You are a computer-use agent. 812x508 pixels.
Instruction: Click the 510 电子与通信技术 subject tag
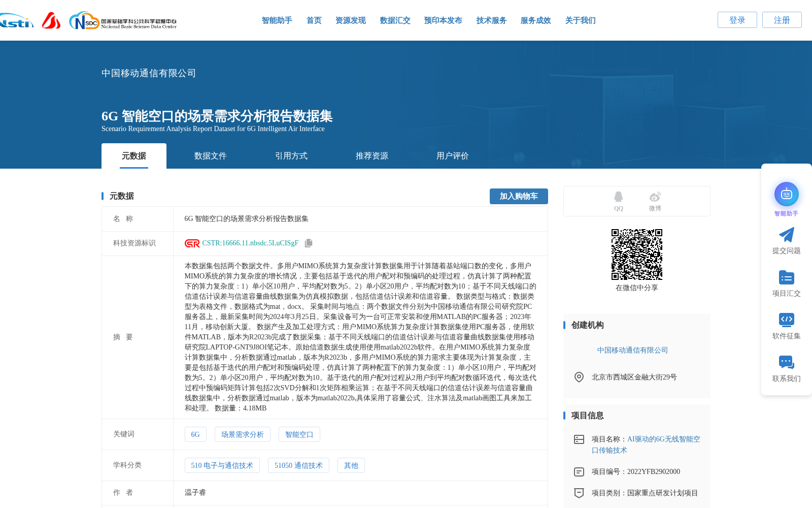pyautogui.click(x=222, y=465)
